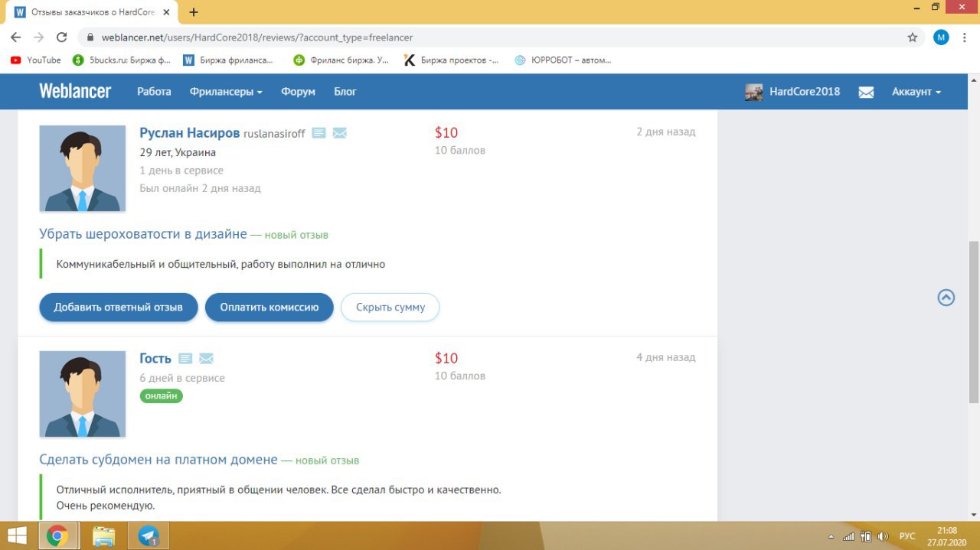Click the Гость avatar picture
Screen dimensions: 980x550
click(x=83, y=394)
